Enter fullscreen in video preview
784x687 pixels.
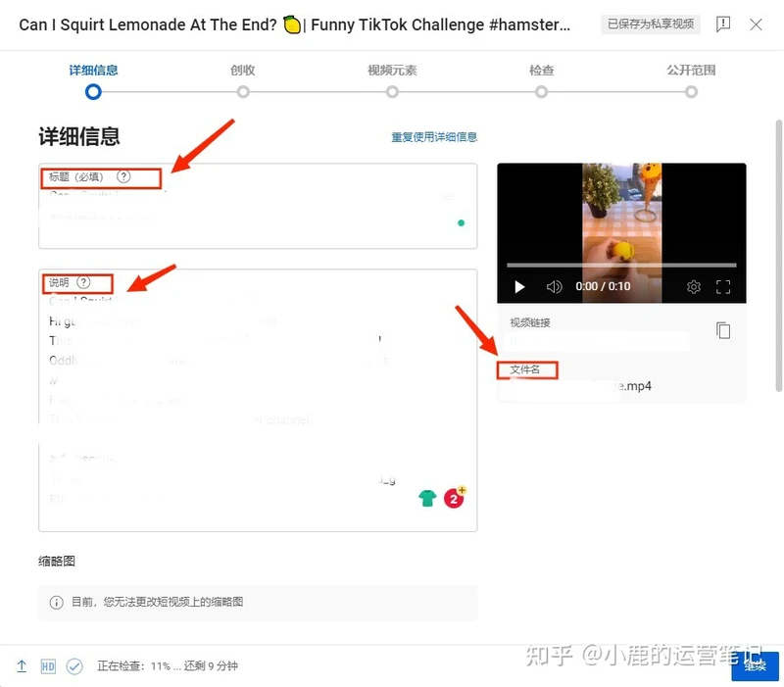coord(723,286)
